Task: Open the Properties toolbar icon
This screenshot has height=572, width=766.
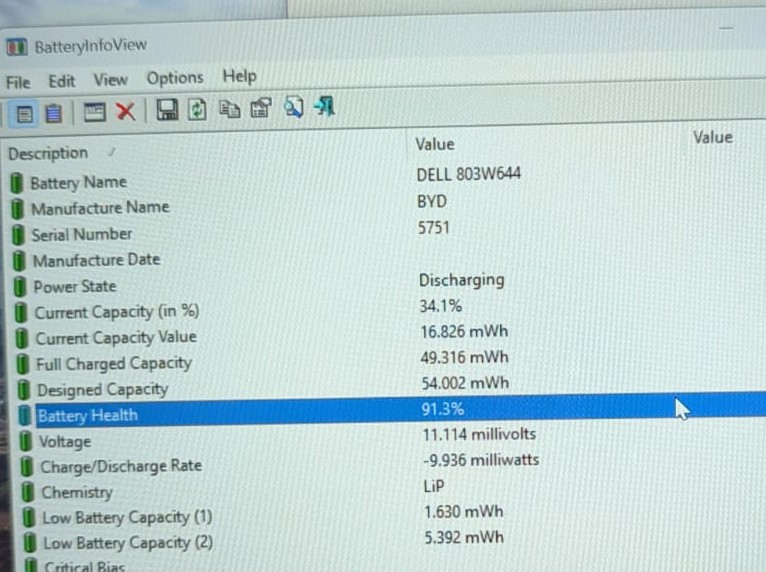Action: coord(261,107)
